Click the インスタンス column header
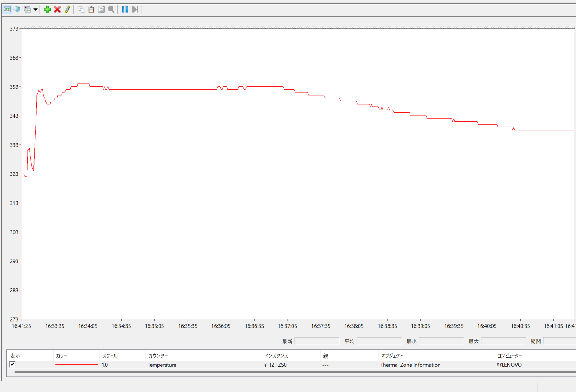 point(291,356)
